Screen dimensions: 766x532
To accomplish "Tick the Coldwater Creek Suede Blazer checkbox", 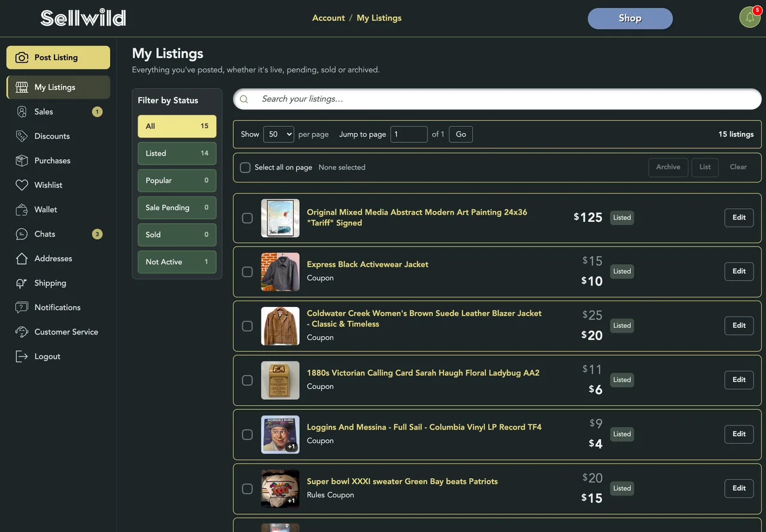I will (247, 326).
